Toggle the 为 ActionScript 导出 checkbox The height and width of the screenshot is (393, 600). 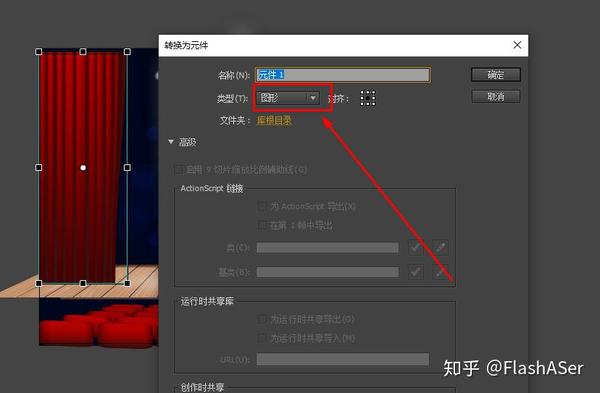(x=262, y=207)
